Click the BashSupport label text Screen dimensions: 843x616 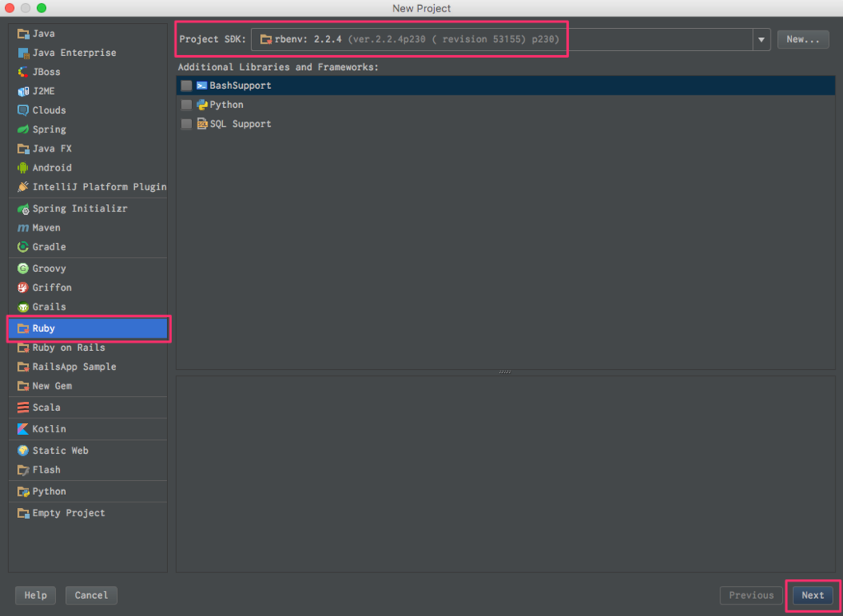(x=240, y=86)
